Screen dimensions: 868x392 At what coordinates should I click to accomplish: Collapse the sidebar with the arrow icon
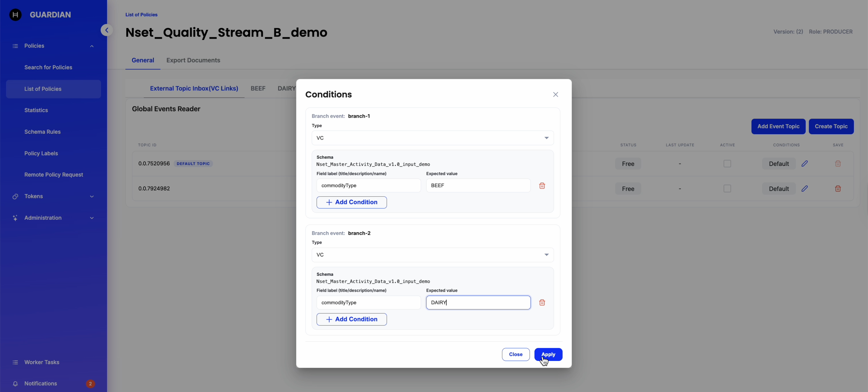pyautogui.click(x=107, y=30)
